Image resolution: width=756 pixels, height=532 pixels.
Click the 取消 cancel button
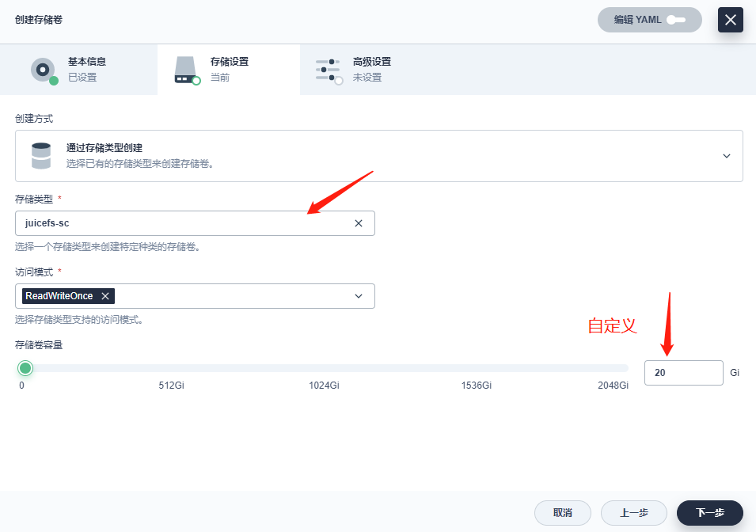pyautogui.click(x=563, y=513)
